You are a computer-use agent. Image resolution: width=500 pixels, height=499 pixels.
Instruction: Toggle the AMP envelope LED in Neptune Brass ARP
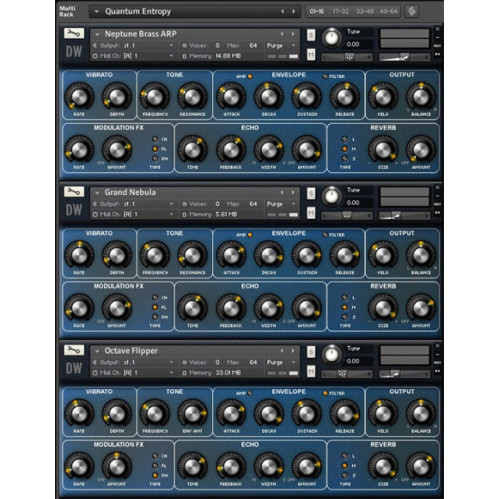click(250, 76)
